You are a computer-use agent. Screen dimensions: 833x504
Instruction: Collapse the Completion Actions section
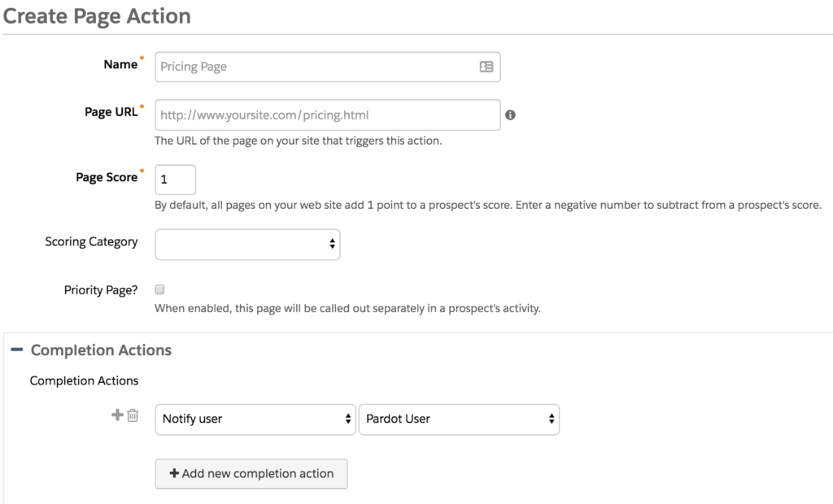16,350
